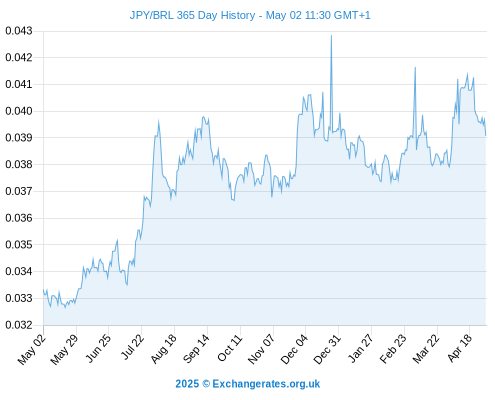Select the Jul 22 date label
Image resolution: width=495 pixels, height=400 pixels.
[132, 347]
